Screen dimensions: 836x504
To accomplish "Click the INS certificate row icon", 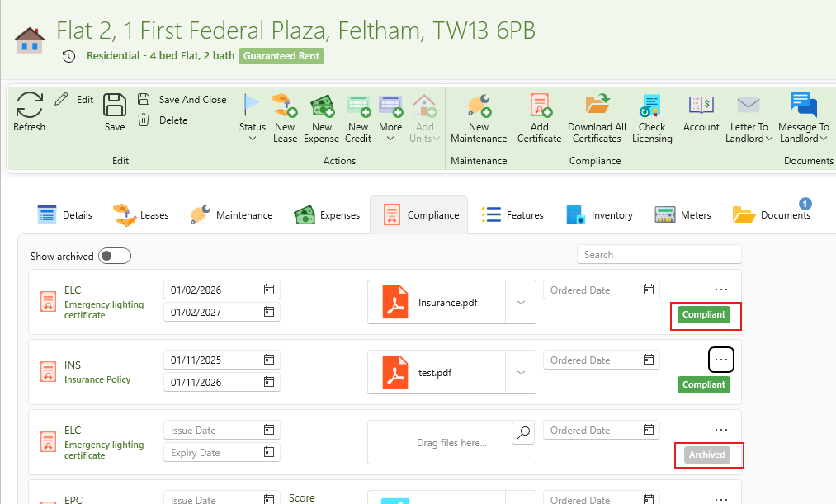I will (x=48, y=371).
